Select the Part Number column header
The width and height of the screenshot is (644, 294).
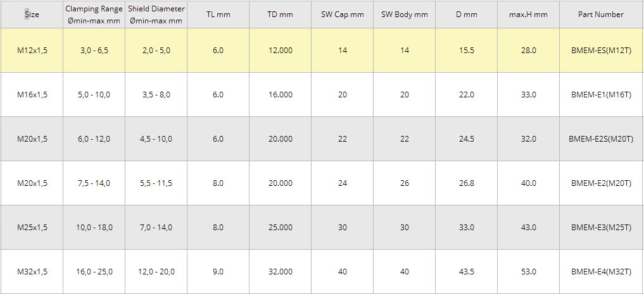pyautogui.click(x=601, y=15)
